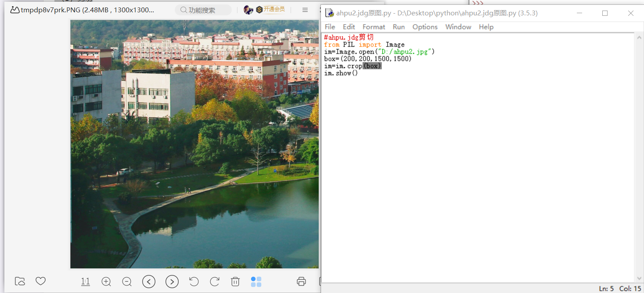The height and width of the screenshot is (293, 644).
Task: Minimize the IDLE editor window
Action: [x=579, y=13]
